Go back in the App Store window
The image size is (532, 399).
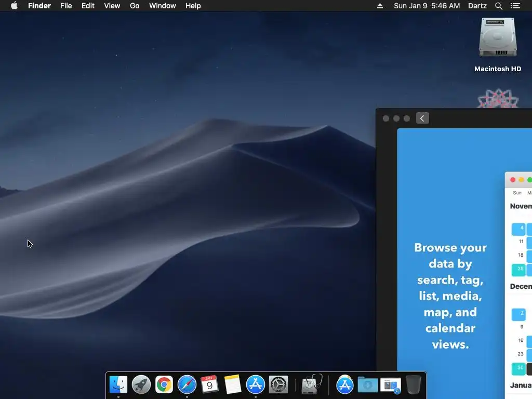coord(422,118)
